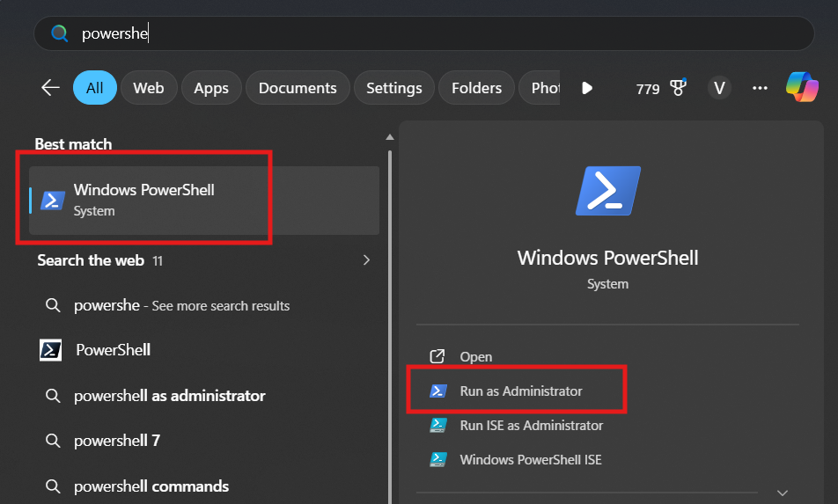Click the back arrow icon
This screenshot has height=504, width=838.
coord(50,87)
